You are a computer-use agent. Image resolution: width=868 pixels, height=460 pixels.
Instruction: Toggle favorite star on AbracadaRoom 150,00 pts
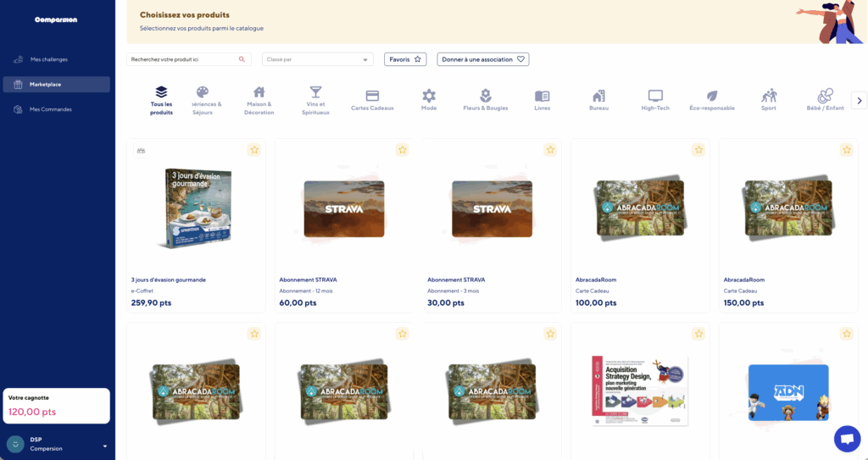tap(846, 150)
